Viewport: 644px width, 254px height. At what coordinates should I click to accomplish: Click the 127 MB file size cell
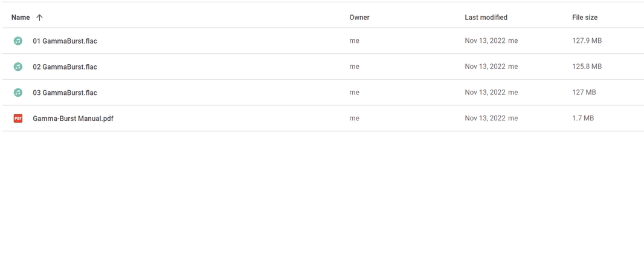coord(584,93)
